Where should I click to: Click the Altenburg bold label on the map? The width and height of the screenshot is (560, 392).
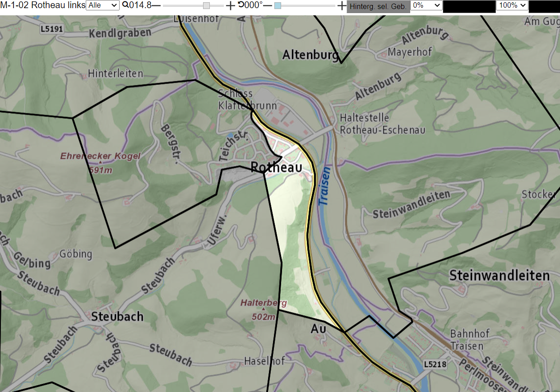tap(310, 55)
